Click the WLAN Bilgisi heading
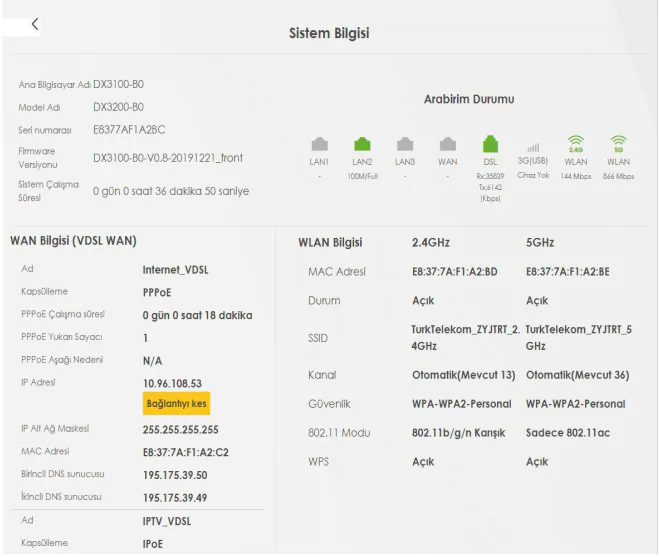This screenshot has width=659, height=557. pos(331,242)
